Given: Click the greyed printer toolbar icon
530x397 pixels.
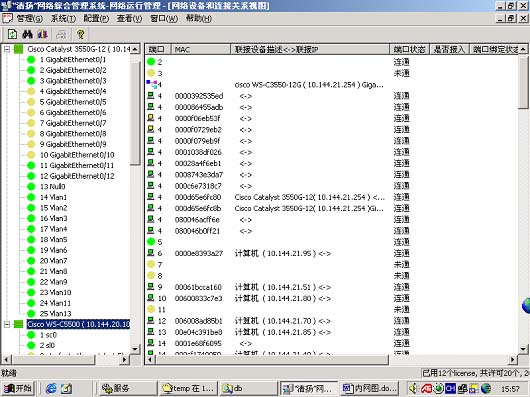Looking at the screenshot, I should [x=61, y=34].
